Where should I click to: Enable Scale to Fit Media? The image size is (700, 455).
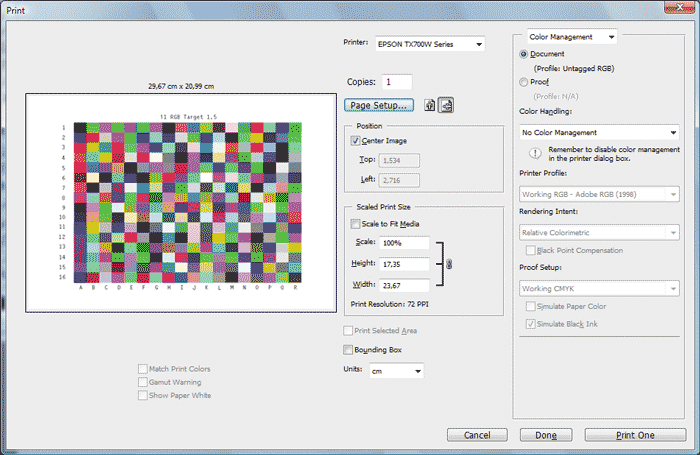click(x=356, y=224)
